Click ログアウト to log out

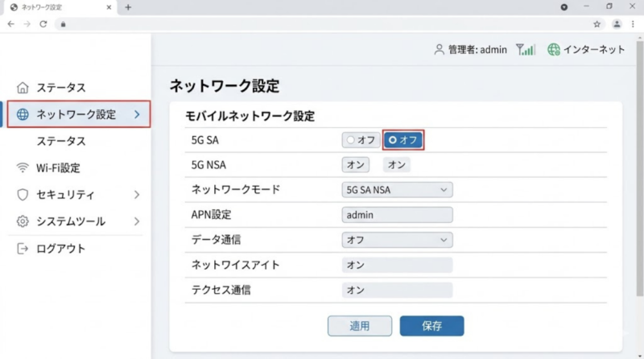tap(61, 248)
